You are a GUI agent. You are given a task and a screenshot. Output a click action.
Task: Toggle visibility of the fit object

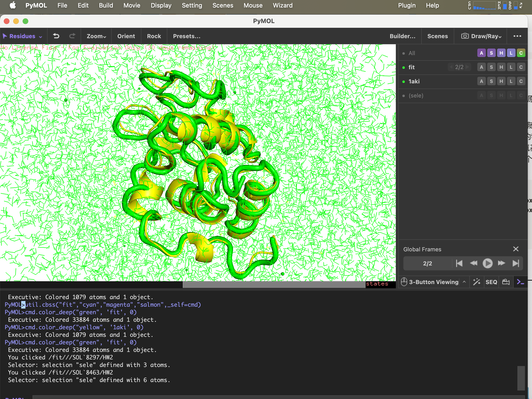click(x=411, y=67)
